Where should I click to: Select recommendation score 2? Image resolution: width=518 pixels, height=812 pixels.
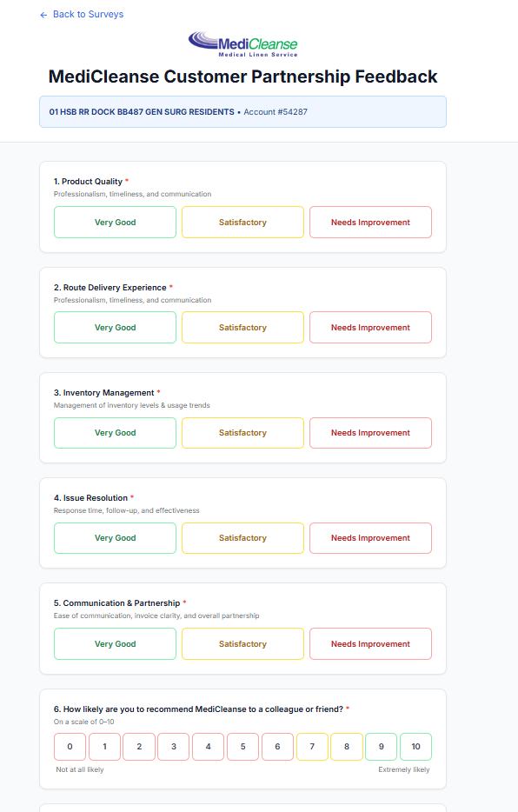[x=139, y=747]
